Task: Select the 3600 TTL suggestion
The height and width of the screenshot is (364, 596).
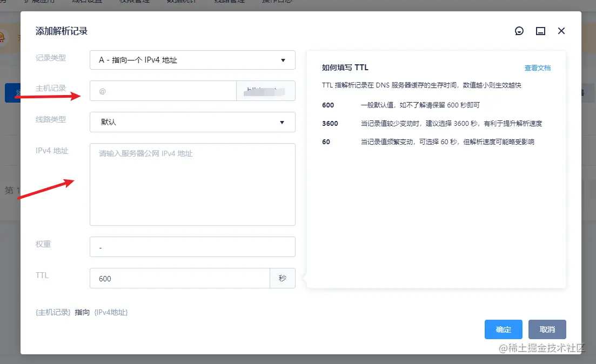Action: coord(330,124)
